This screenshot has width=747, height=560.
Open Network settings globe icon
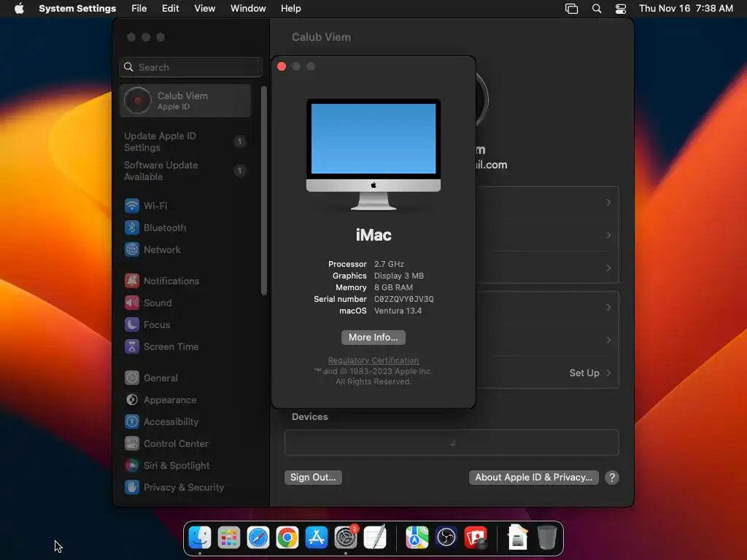[132, 249]
